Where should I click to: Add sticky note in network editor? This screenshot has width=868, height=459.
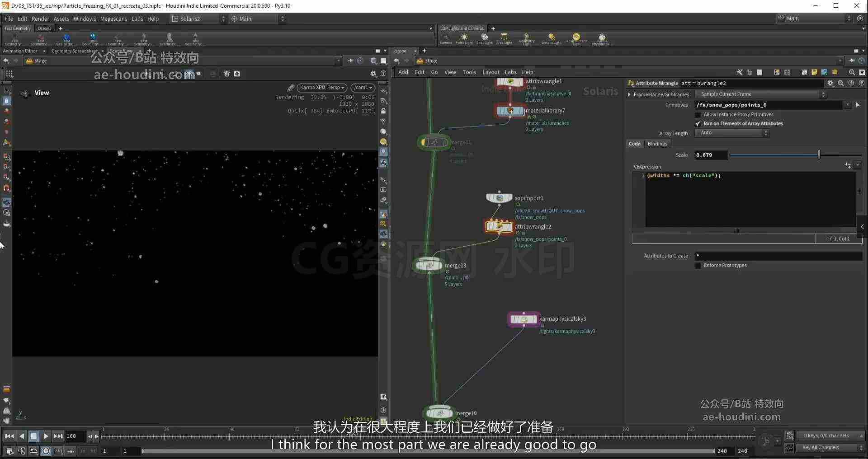[x=814, y=72]
